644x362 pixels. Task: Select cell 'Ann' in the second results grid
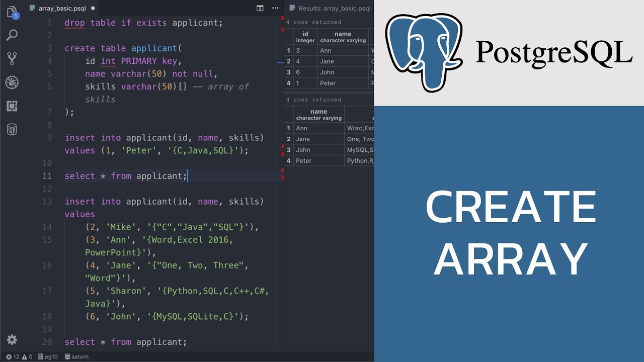point(318,128)
